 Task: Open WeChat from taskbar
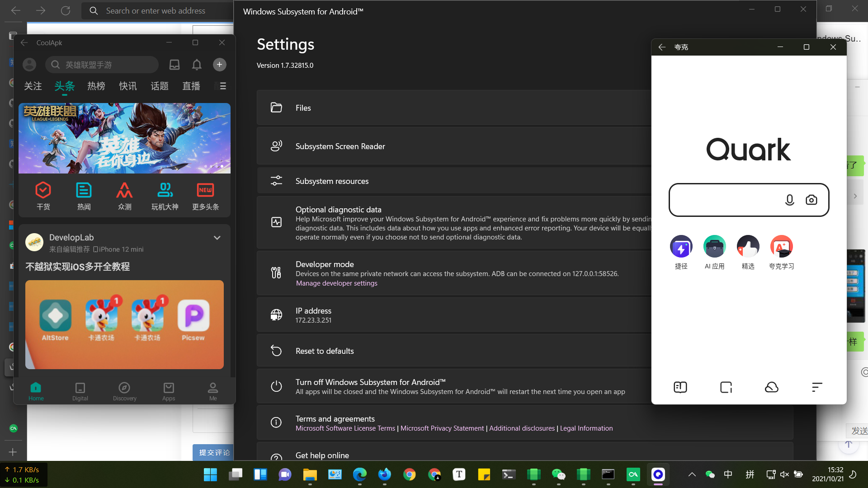pyautogui.click(x=559, y=474)
